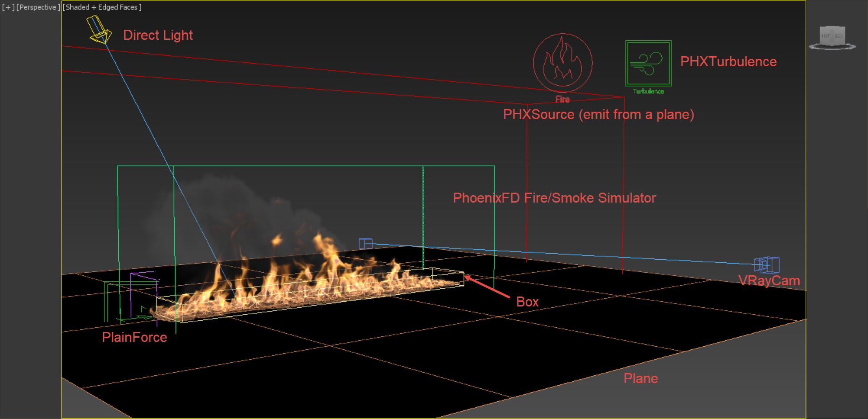The width and height of the screenshot is (868, 419).
Task: Select the PlainForce helper gizmo
Action: [131, 298]
